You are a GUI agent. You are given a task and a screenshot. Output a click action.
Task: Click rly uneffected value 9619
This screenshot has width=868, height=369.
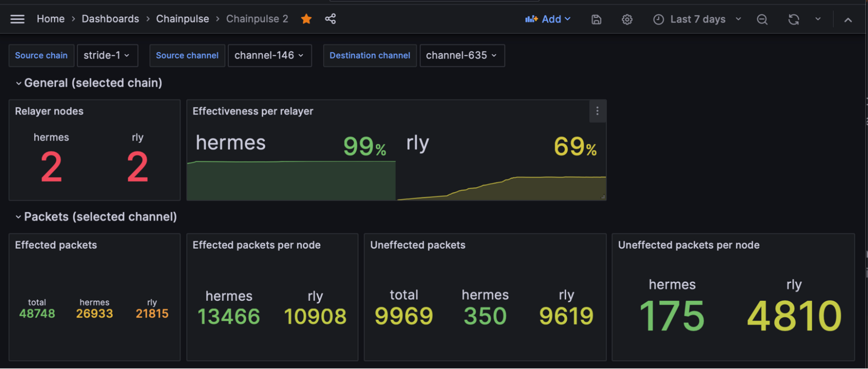[x=566, y=316]
